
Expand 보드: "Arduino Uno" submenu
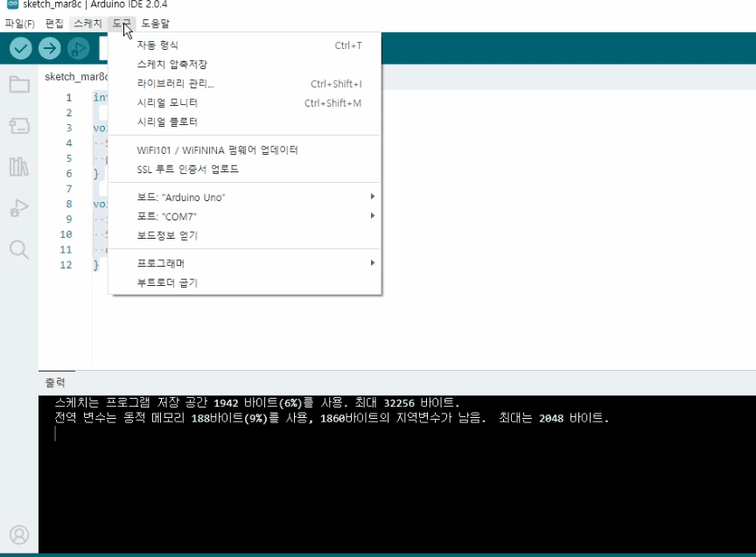[245, 197]
